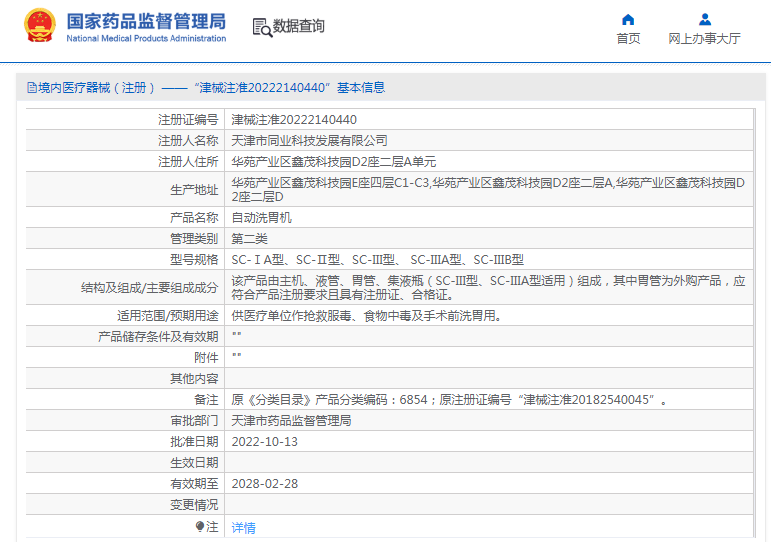Open the 详情 link
This screenshot has width=771, height=542.
tap(244, 528)
